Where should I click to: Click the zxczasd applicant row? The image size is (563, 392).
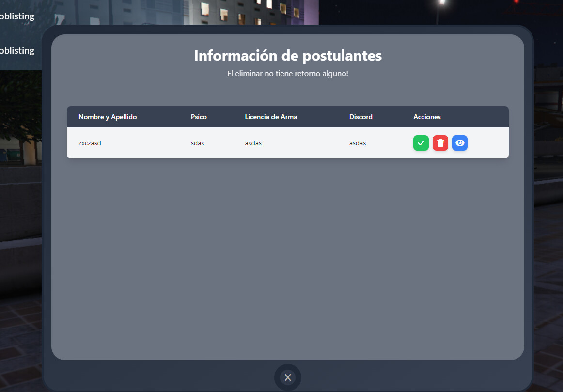pyautogui.click(x=194, y=143)
